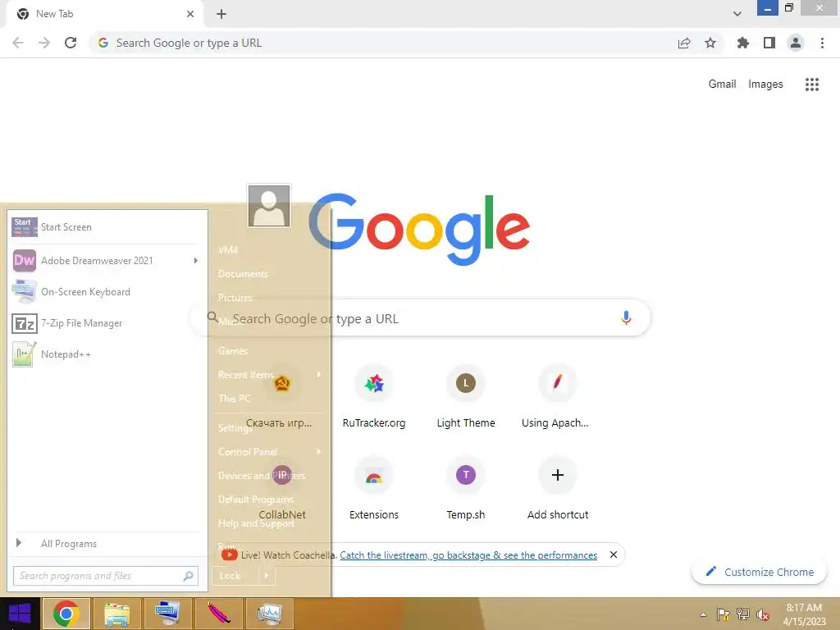The height and width of the screenshot is (630, 840).
Task: Close the New Tab tab
Action: (x=190, y=14)
